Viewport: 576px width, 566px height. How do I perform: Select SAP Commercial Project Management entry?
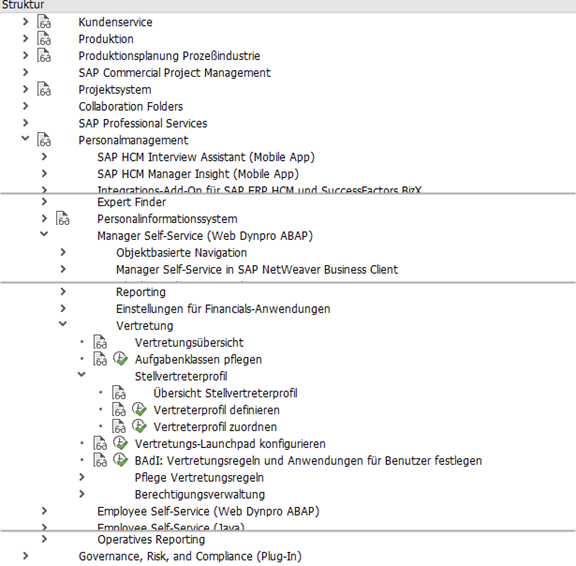[174, 73]
